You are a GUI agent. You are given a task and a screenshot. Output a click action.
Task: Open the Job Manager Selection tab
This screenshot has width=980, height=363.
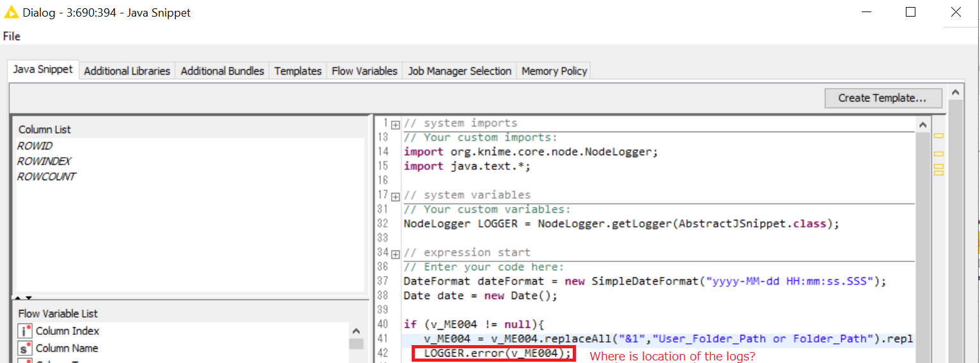(x=460, y=71)
